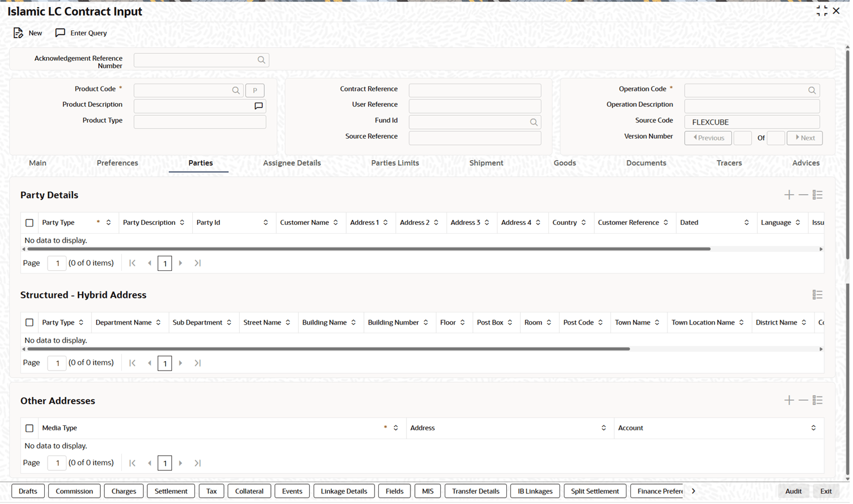Image resolution: width=853 pixels, height=504 pixels.
Task: Open Structured Hybrid Address single view icon
Action: pyautogui.click(x=818, y=295)
